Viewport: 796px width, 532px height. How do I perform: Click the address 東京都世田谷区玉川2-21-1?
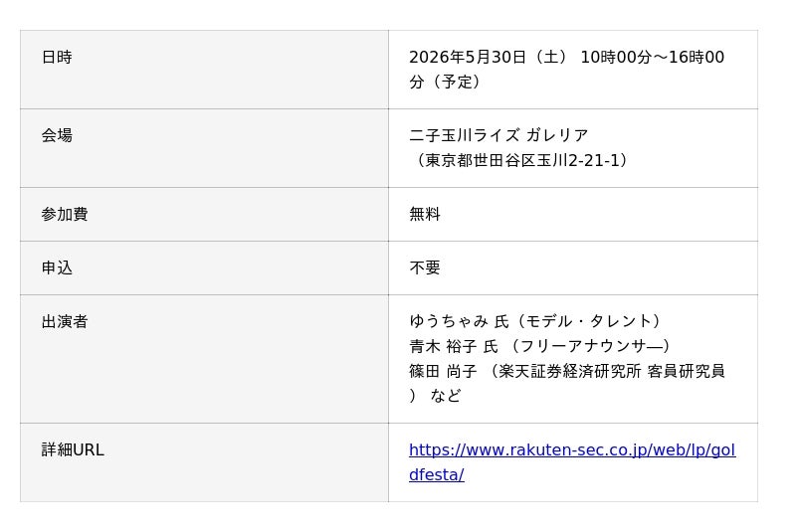point(522,161)
